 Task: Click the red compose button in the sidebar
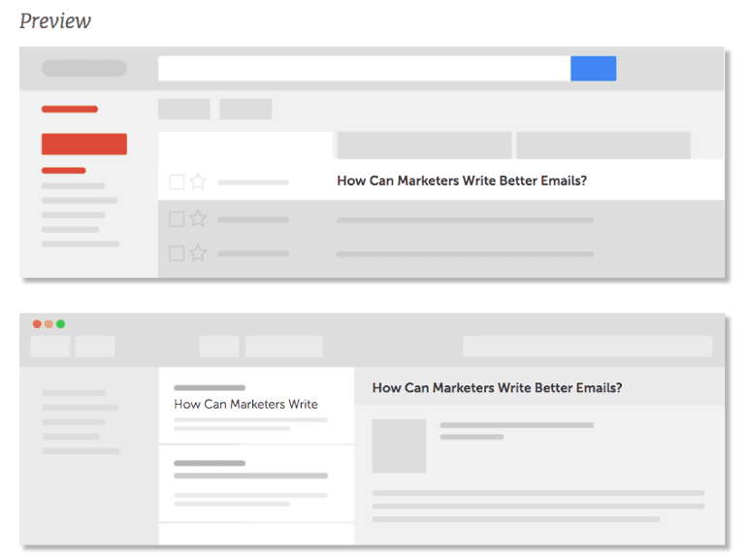click(x=84, y=144)
